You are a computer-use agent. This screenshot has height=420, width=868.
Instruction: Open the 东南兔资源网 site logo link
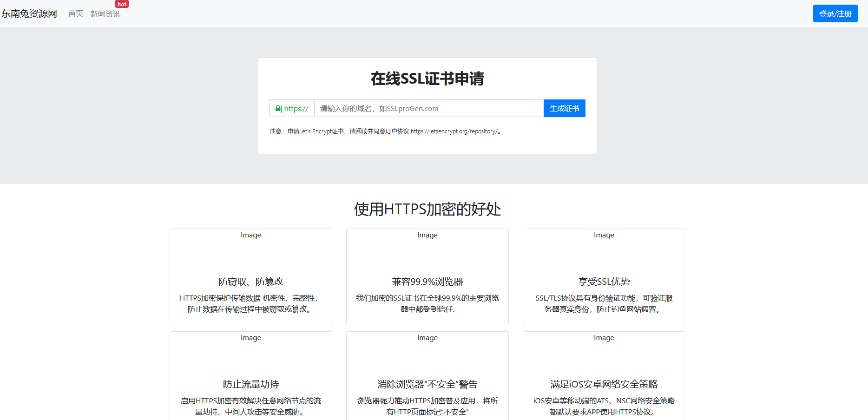point(29,14)
